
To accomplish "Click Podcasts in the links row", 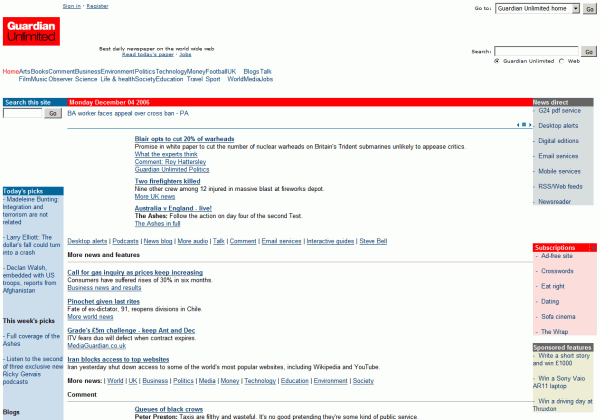I will pyautogui.click(x=126, y=241).
